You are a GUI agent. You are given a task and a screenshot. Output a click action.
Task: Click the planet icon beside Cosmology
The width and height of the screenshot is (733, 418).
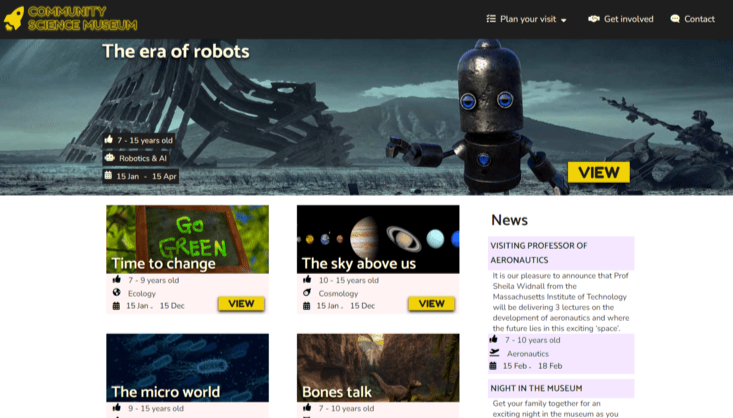click(x=307, y=293)
